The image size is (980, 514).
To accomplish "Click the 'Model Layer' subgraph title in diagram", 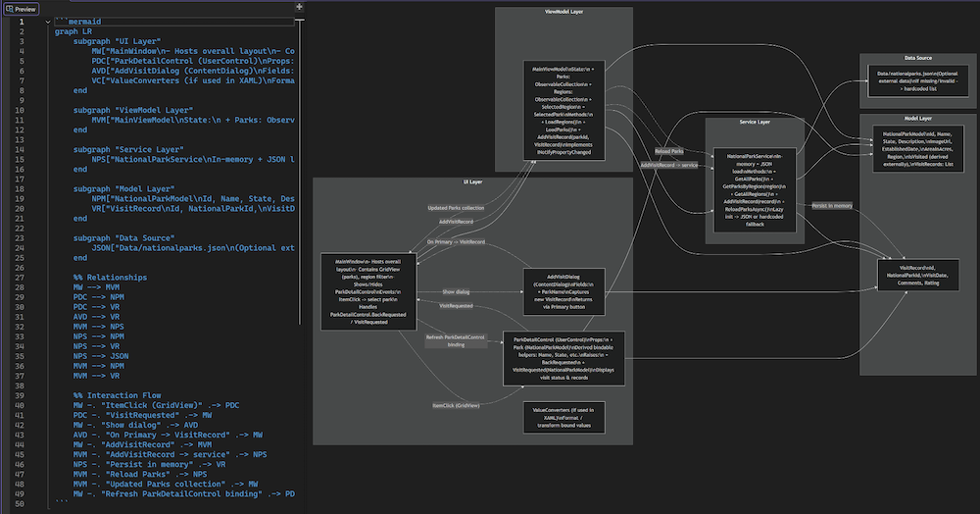I will coord(918,118).
